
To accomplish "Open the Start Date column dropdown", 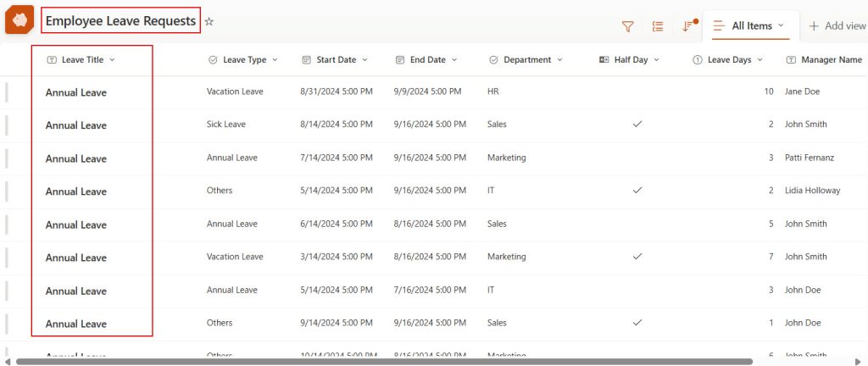I will (x=364, y=59).
